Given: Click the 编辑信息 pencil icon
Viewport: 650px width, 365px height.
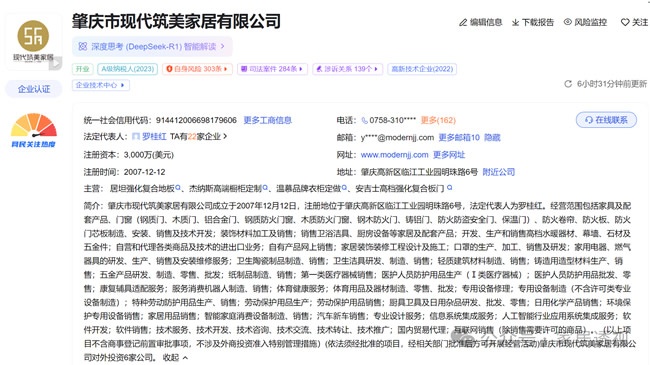Looking at the screenshot, I should tap(463, 22).
